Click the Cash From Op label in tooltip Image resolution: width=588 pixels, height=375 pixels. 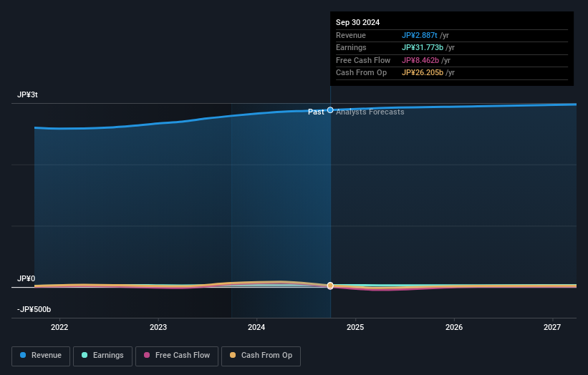(x=361, y=73)
